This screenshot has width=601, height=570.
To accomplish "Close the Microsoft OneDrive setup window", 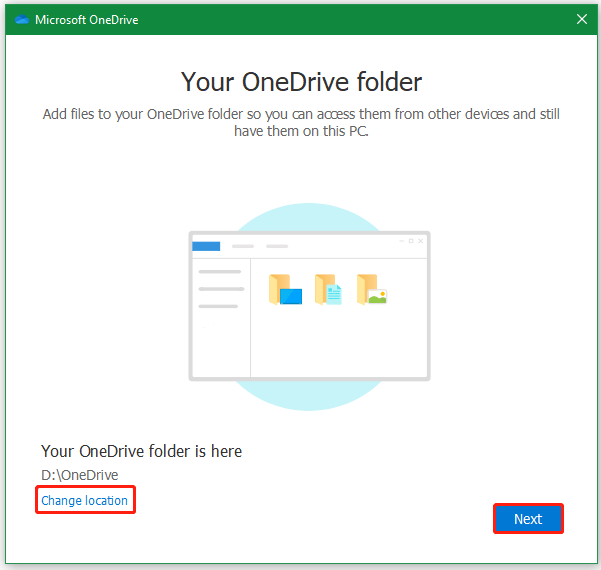I will tap(582, 19).
